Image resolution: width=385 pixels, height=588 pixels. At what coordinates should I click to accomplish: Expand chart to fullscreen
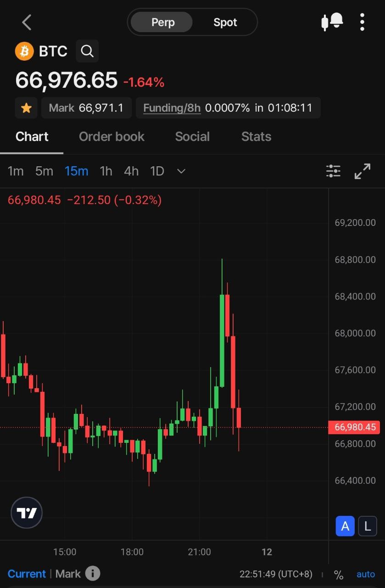click(363, 171)
